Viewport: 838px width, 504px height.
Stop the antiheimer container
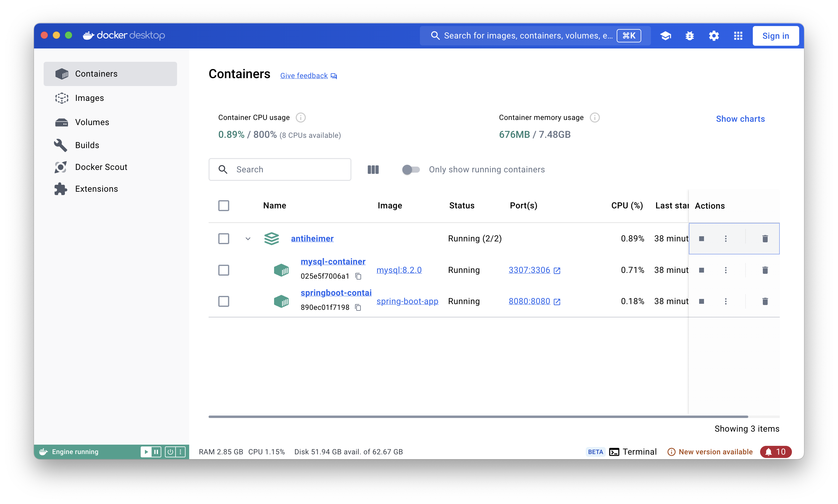click(702, 238)
